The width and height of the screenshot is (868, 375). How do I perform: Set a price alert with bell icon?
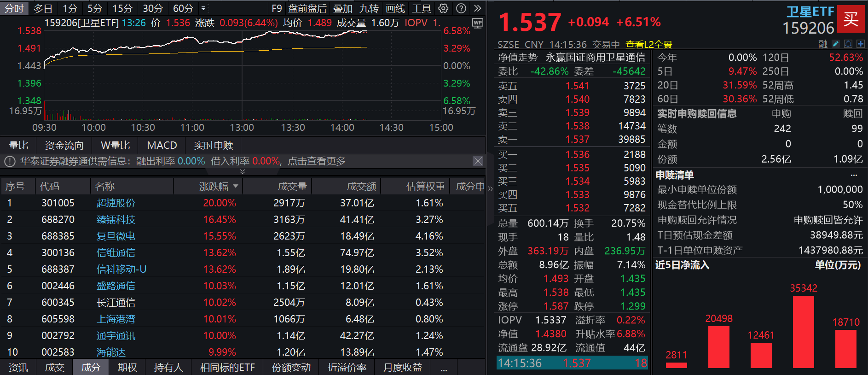pyautogui.click(x=848, y=44)
